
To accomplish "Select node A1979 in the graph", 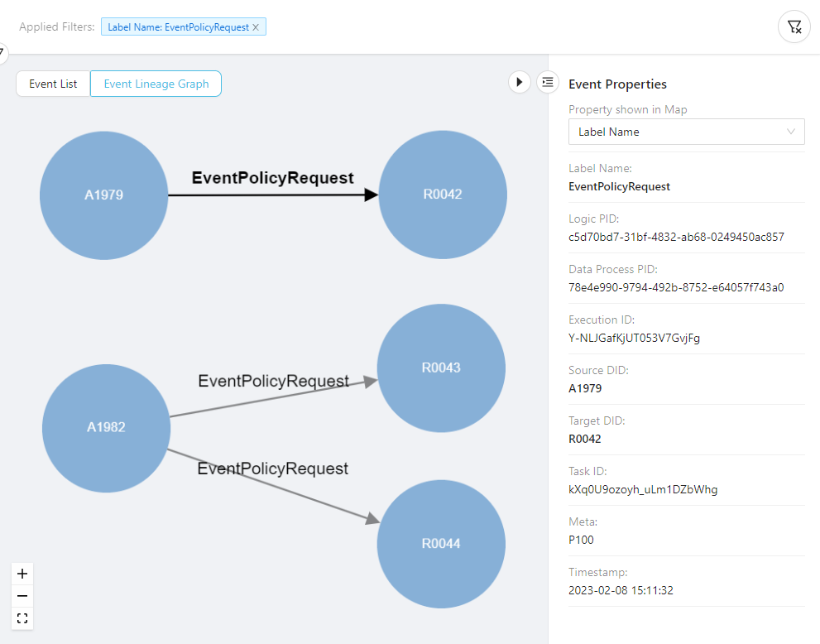I will tap(104, 195).
